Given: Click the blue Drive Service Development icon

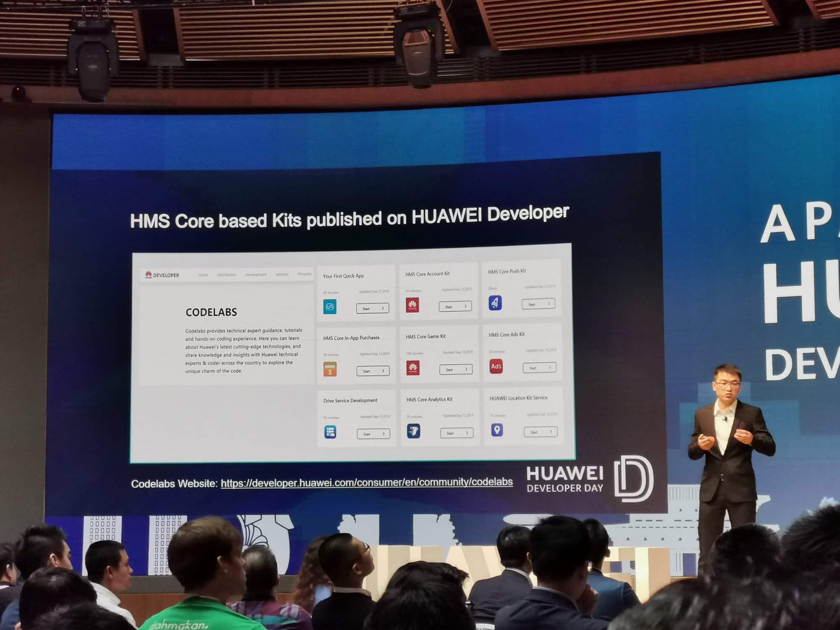Looking at the screenshot, I should point(331,432).
